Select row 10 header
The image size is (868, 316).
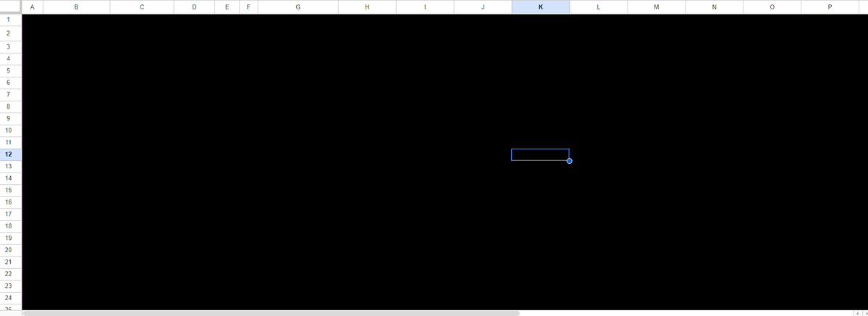[x=11, y=131]
